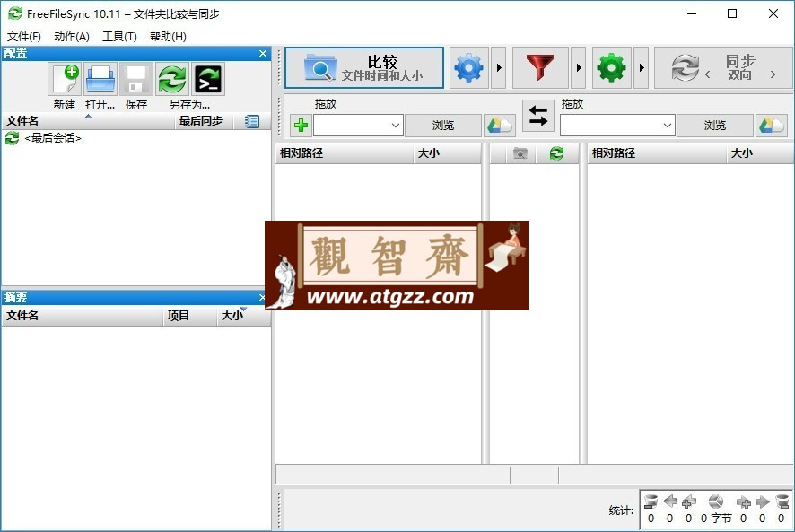Close the 配置 panel

tap(263, 53)
